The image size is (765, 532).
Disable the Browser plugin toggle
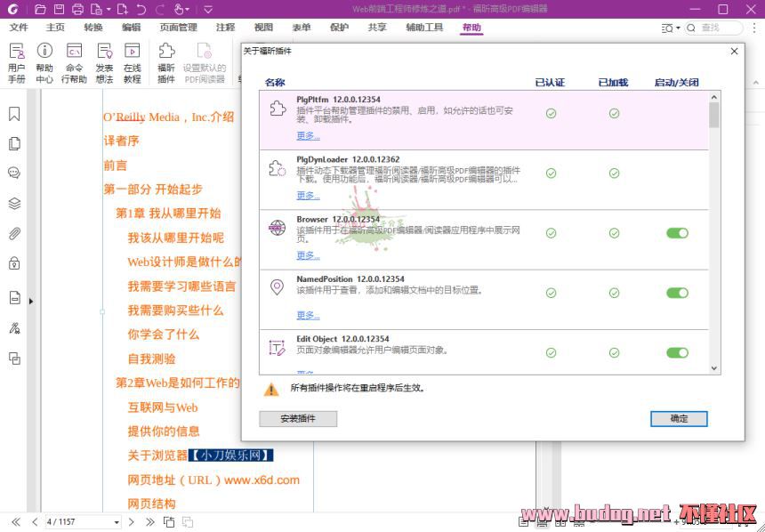(x=677, y=233)
